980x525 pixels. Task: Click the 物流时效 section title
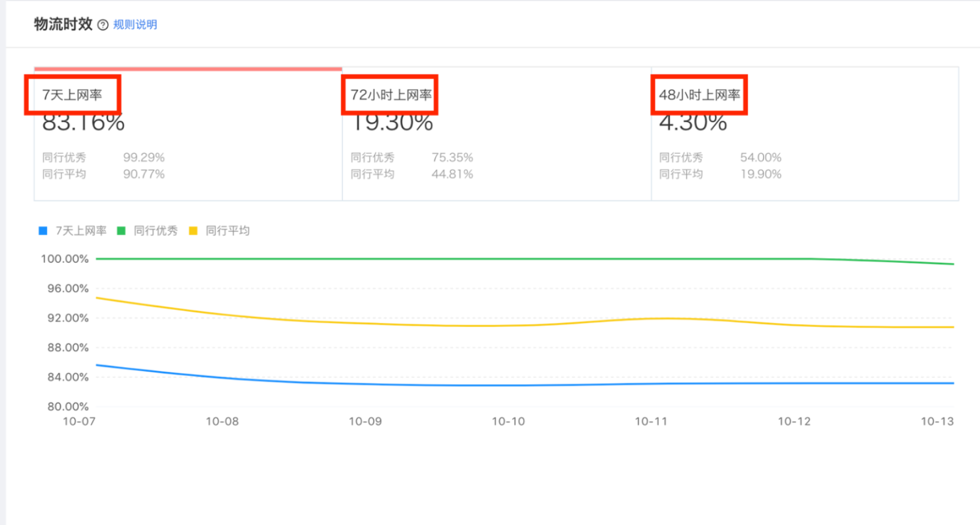coord(63,24)
